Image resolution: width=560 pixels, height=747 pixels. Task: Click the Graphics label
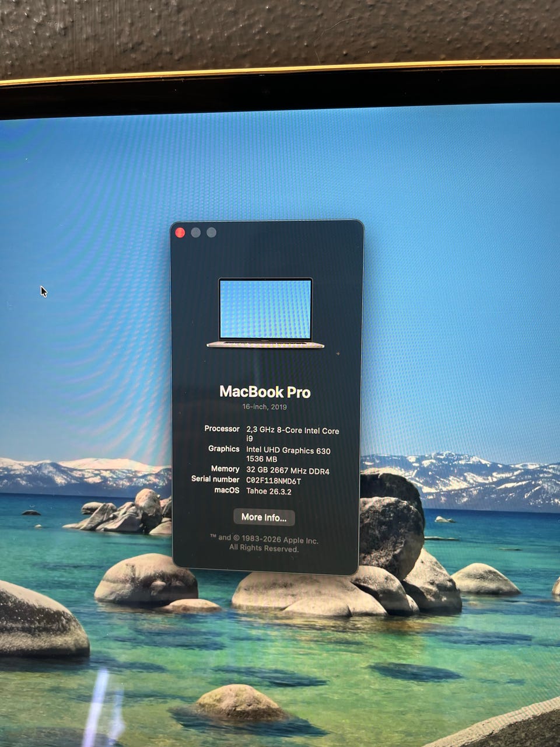pos(224,449)
